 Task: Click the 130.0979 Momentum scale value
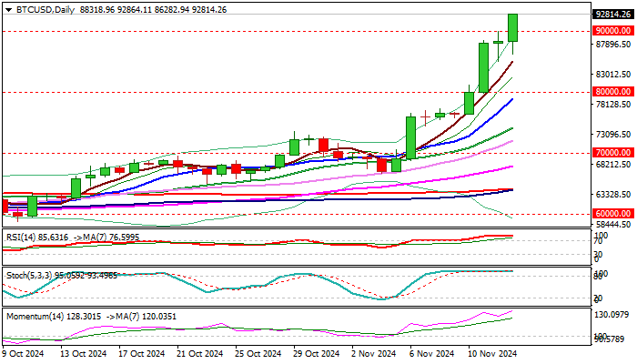point(612,316)
